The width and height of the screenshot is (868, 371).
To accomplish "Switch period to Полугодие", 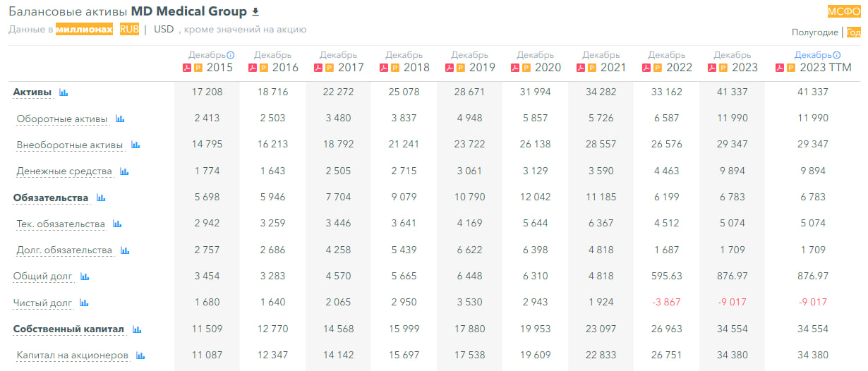I will pos(815,32).
